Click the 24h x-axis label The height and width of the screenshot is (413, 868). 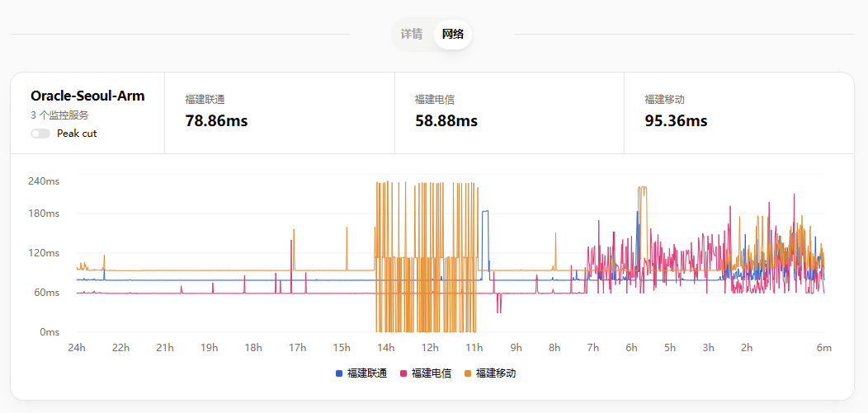point(77,348)
